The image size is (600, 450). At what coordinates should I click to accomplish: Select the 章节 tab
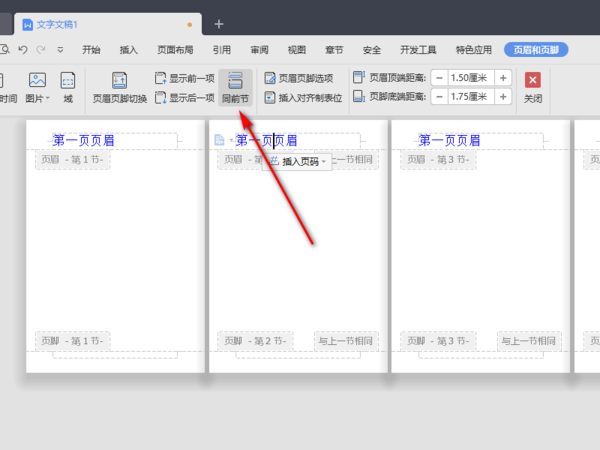[x=334, y=50]
